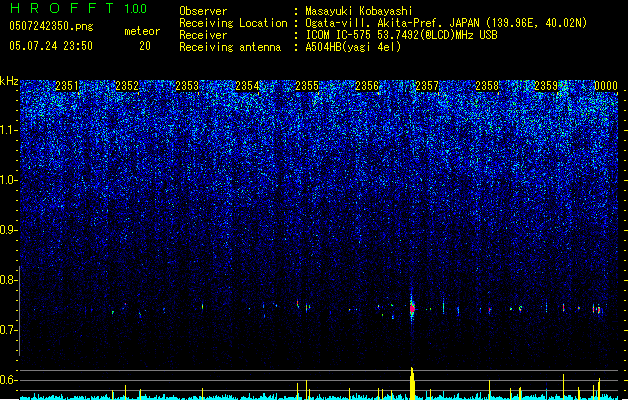Click the 2358 time marker
629x400 pixels.
coord(487,86)
